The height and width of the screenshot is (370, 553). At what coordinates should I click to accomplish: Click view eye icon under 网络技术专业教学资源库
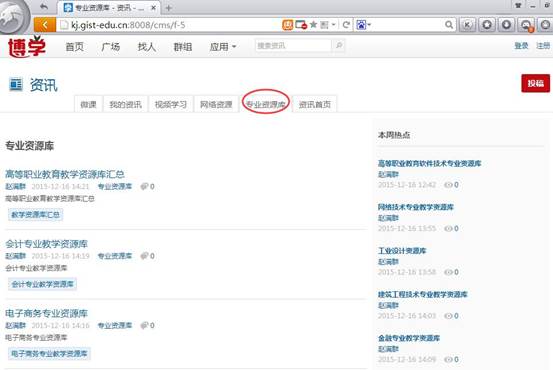point(448,229)
